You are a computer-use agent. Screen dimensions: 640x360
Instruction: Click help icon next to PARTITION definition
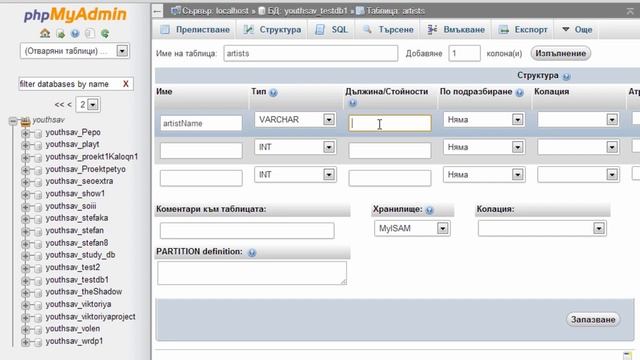coord(252,253)
